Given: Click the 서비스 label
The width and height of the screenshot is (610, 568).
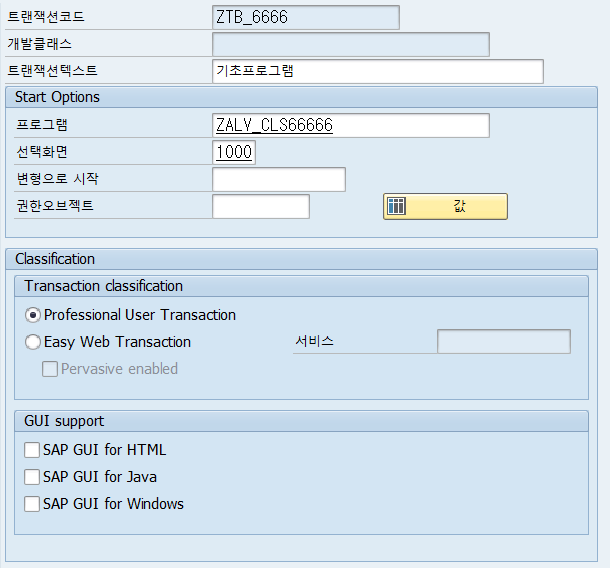Looking at the screenshot, I should click(314, 341).
